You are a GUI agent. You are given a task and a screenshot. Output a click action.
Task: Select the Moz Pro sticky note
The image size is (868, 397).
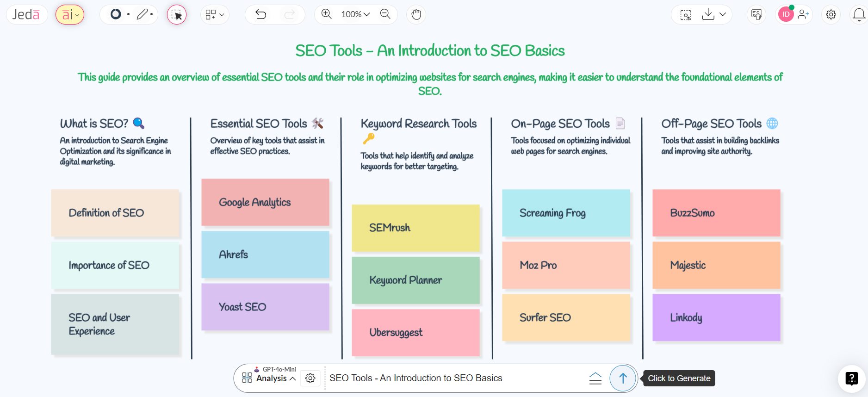(566, 265)
